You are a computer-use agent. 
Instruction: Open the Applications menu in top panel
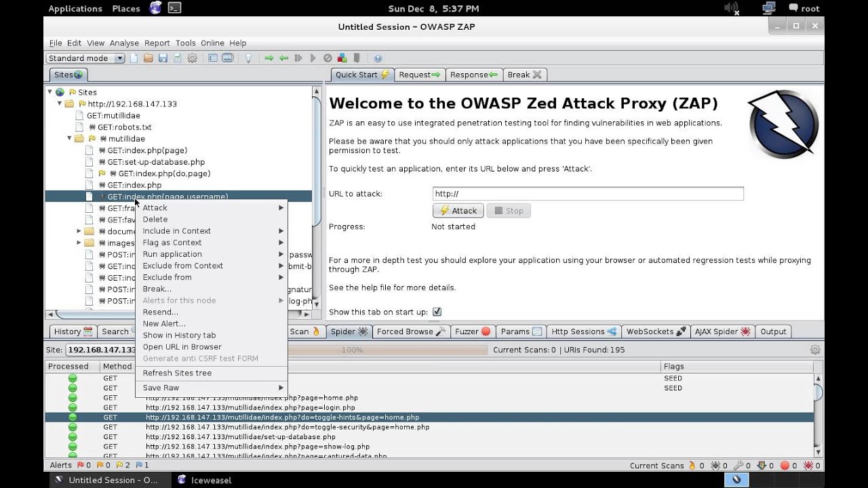(x=75, y=8)
